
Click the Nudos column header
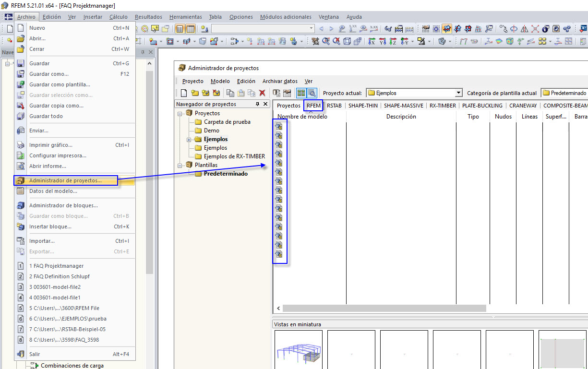pyautogui.click(x=503, y=117)
